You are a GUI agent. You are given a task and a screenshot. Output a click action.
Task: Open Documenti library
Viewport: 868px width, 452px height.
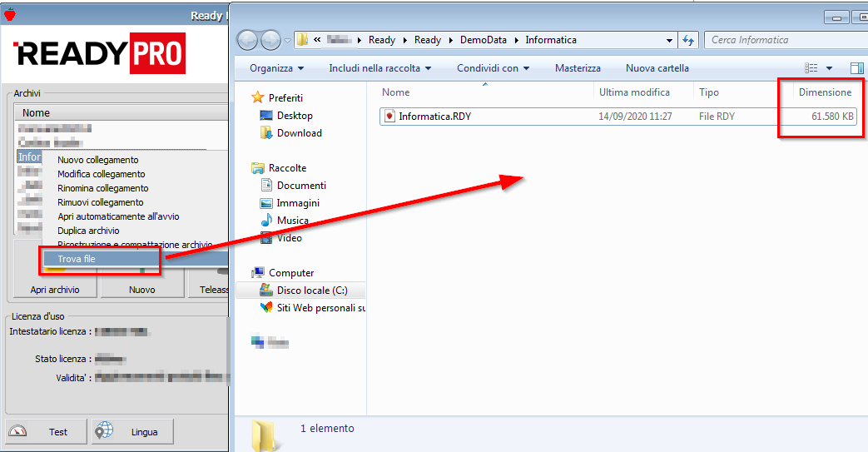point(302,185)
